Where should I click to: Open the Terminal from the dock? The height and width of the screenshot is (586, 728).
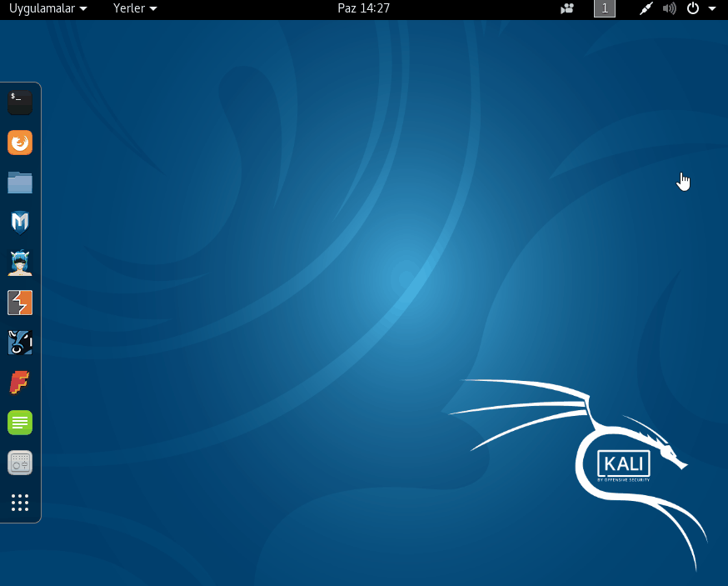click(20, 103)
